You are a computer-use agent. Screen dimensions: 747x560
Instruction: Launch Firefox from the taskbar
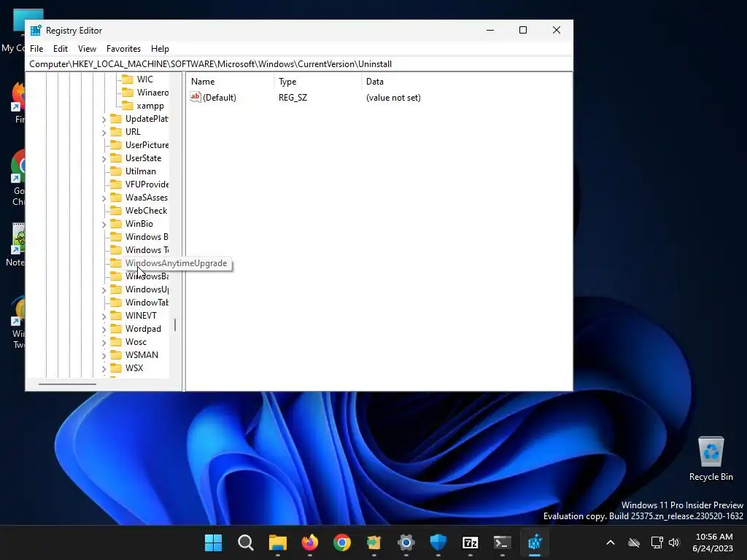coord(310,542)
